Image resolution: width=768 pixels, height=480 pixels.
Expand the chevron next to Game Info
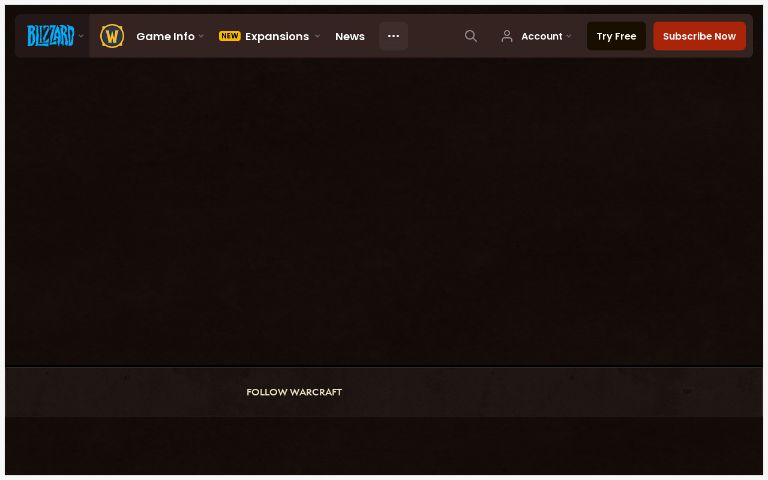tap(201, 36)
